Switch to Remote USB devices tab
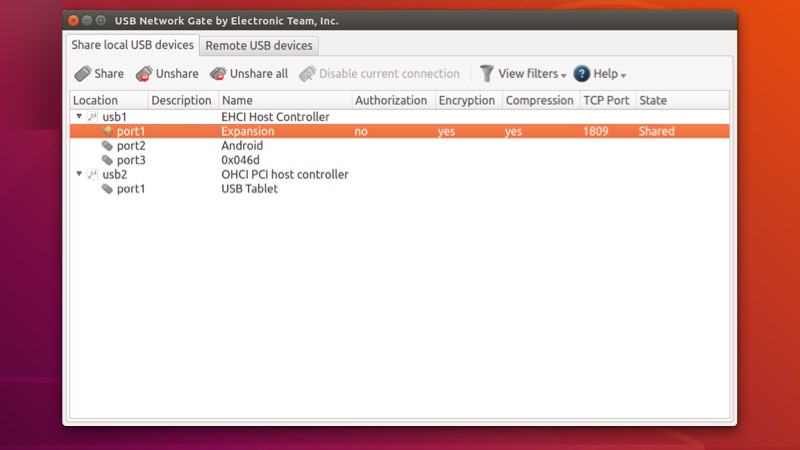 pos(259,45)
